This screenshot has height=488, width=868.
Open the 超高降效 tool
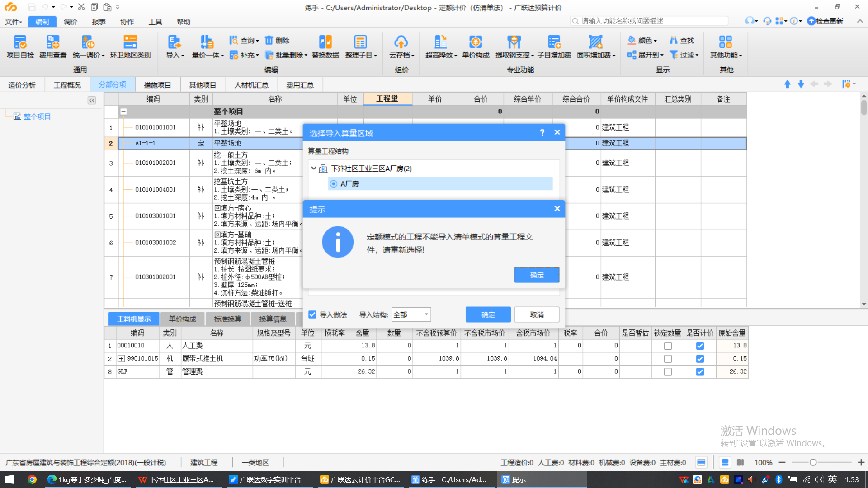[x=441, y=47]
